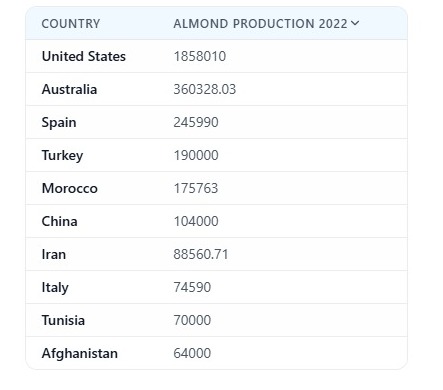Select the Iran row label
Screen dimensions: 443x390
pos(54,254)
